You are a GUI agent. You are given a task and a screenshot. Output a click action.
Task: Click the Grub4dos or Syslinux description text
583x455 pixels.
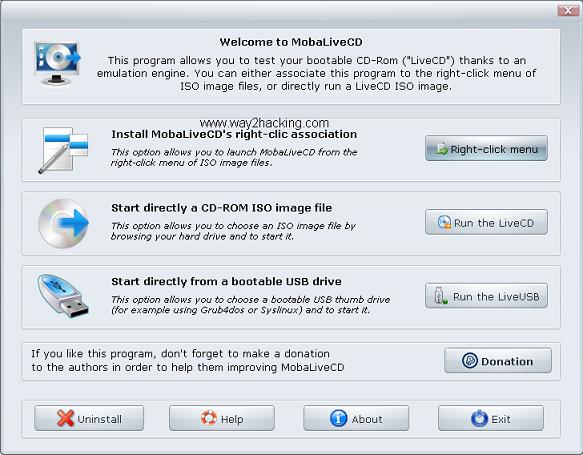tap(251, 304)
